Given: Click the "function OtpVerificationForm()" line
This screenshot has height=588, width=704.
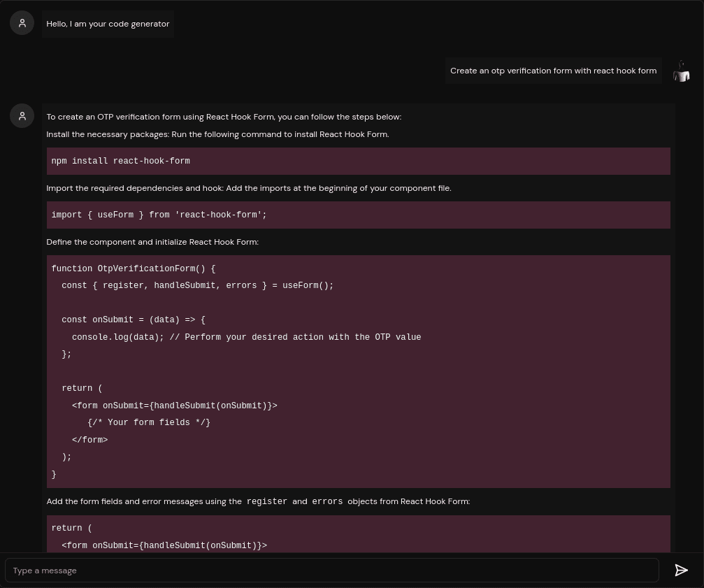Looking at the screenshot, I should coord(134,268).
